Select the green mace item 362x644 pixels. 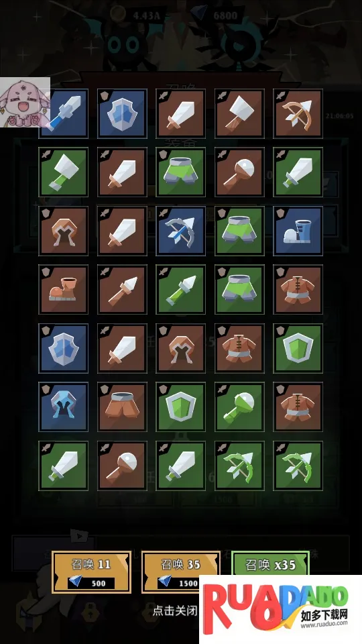point(239,407)
